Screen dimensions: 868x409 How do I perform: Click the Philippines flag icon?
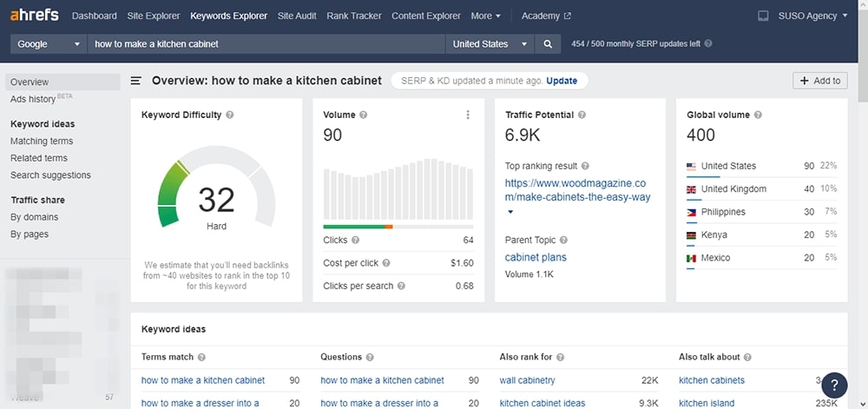[691, 212]
